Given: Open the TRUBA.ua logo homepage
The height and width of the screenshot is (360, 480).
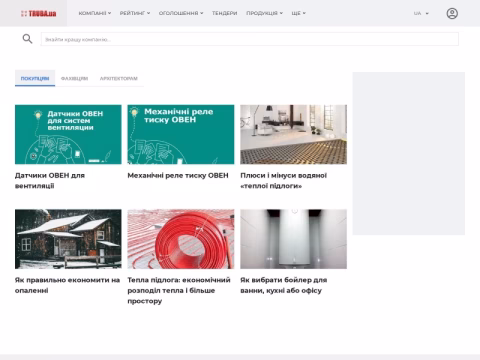Looking at the screenshot, I should [x=38, y=14].
